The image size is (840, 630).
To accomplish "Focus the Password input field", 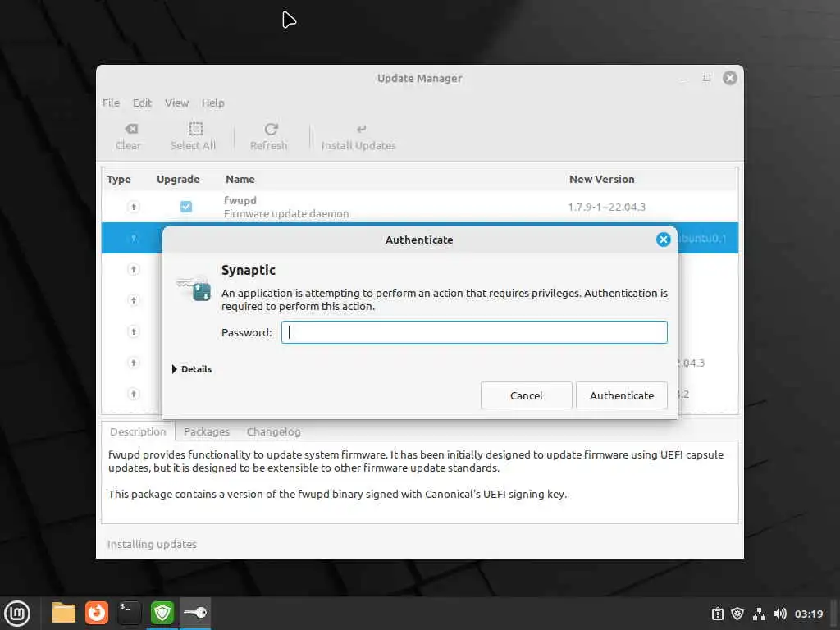I will 474,332.
